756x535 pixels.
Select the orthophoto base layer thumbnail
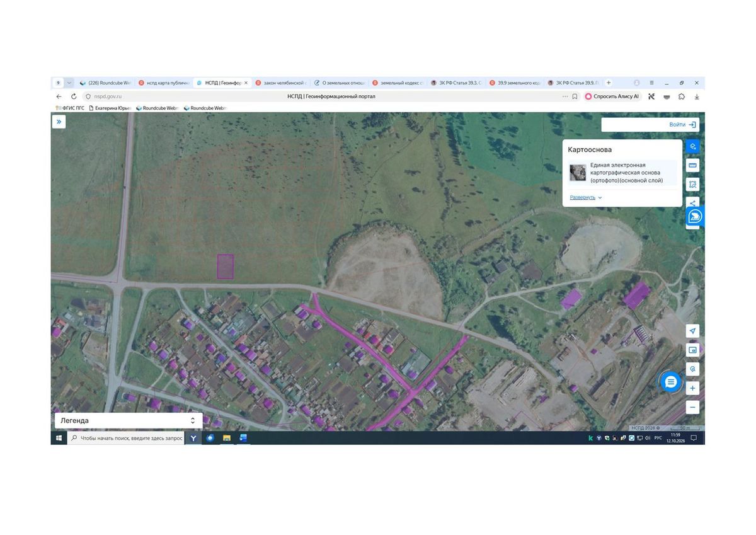pyautogui.click(x=578, y=173)
